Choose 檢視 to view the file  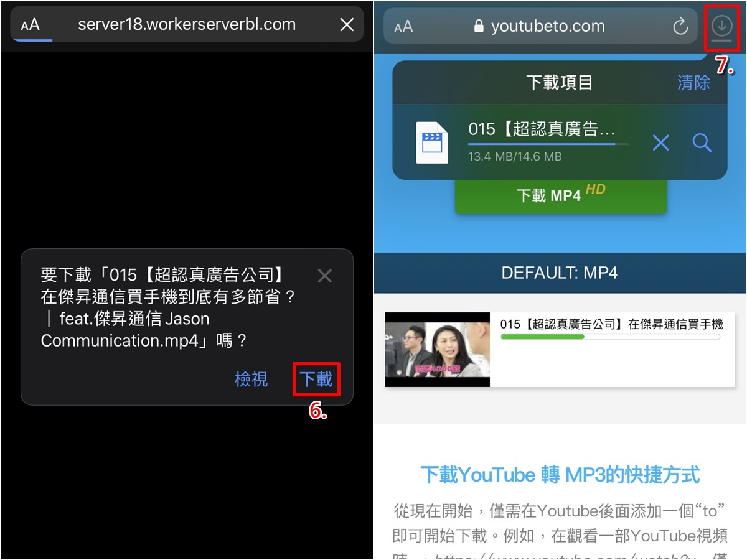coord(251,380)
